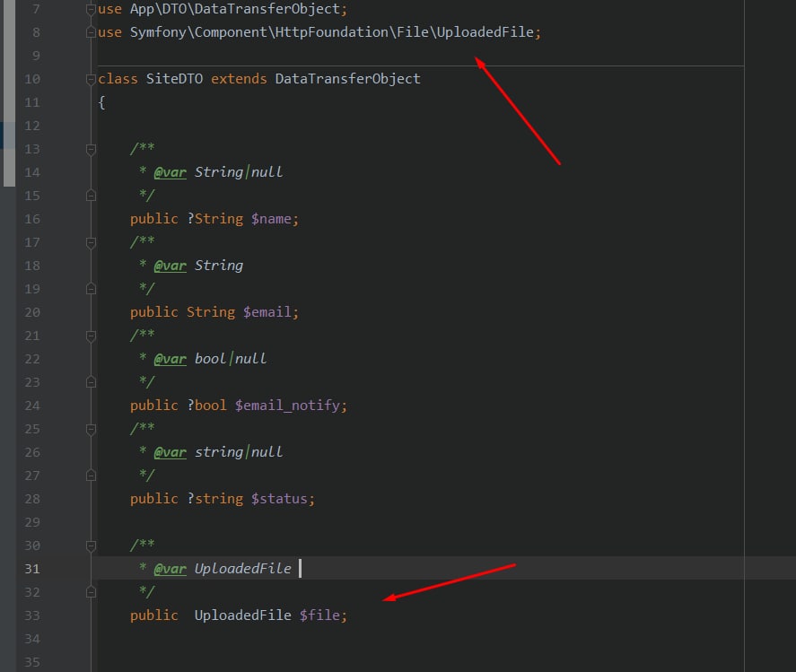Collapse the doc comment fold at line 30
Image resolution: width=796 pixels, height=672 pixels.
click(91, 546)
